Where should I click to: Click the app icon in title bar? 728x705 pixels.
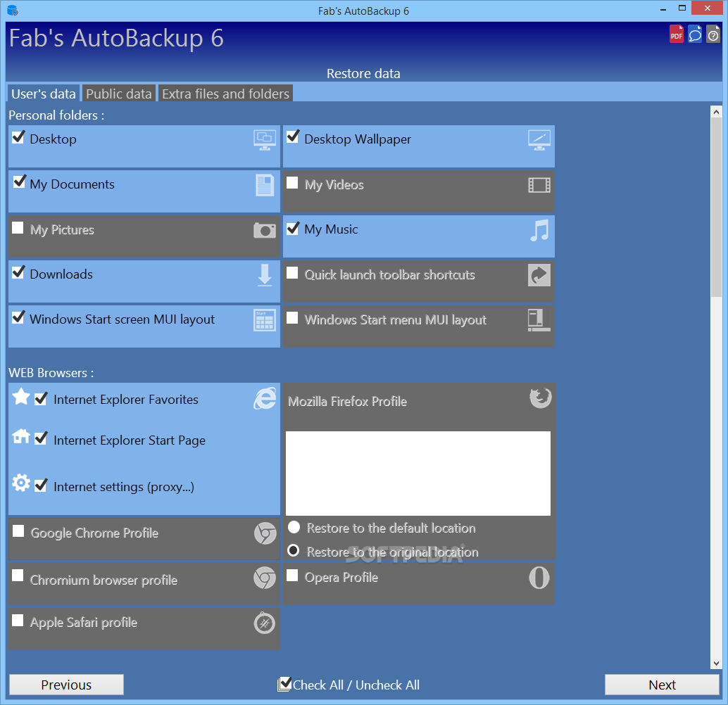[x=13, y=11]
